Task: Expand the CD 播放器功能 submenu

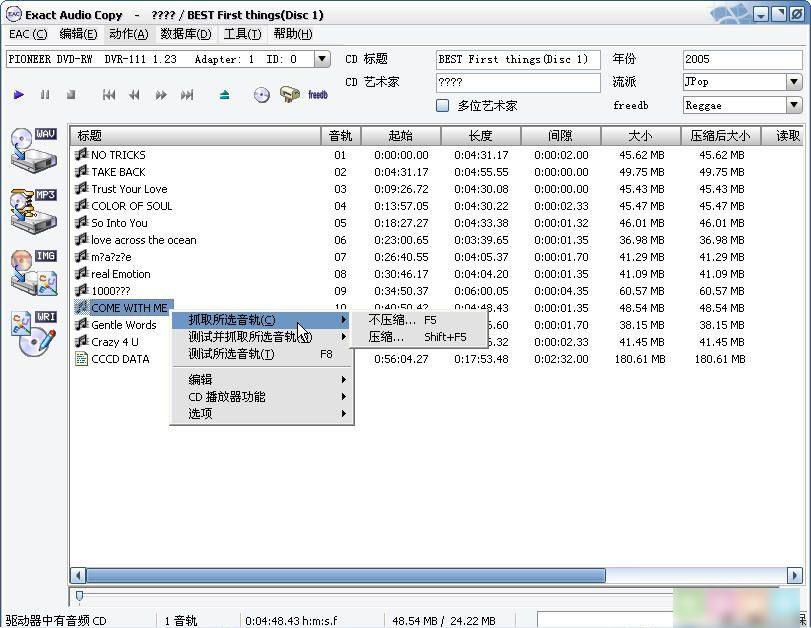Action: coord(262,397)
